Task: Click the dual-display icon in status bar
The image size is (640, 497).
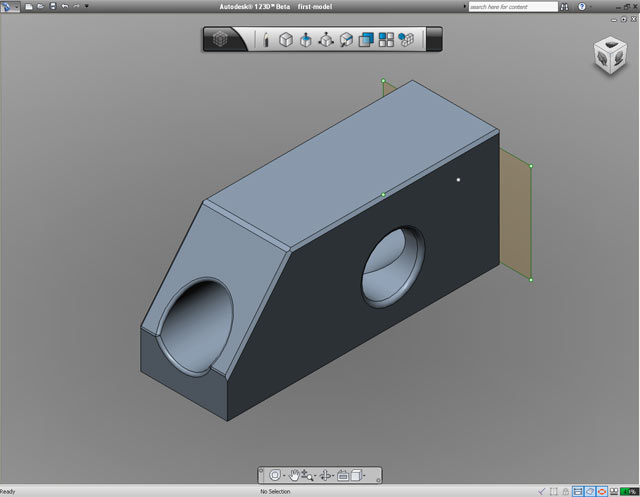Action: (x=613, y=491)
